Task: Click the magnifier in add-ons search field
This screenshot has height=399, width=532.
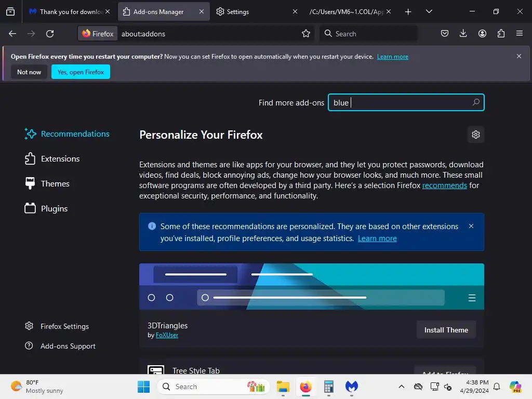Action: click(476, 102)
